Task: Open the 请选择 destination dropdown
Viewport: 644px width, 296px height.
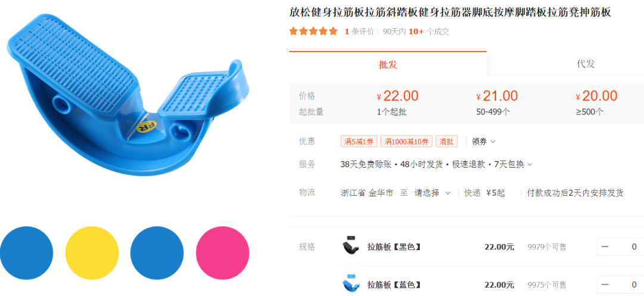Action: pyautogui.click(x=432, y=193)
